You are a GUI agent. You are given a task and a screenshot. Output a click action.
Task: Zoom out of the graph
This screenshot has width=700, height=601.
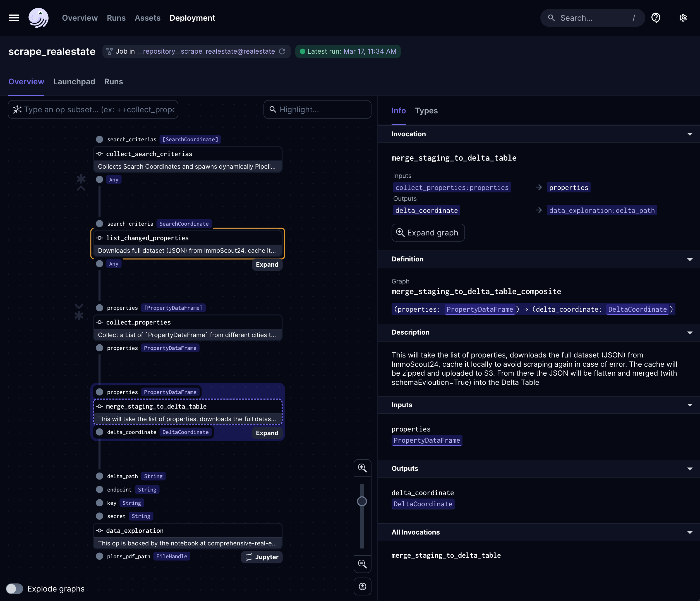coord(362,564)
